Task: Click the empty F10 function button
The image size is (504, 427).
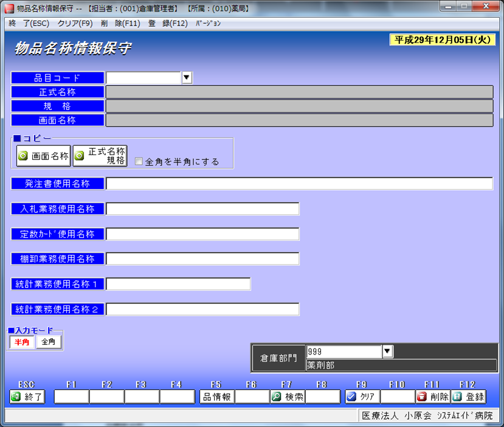Action: 398,397
